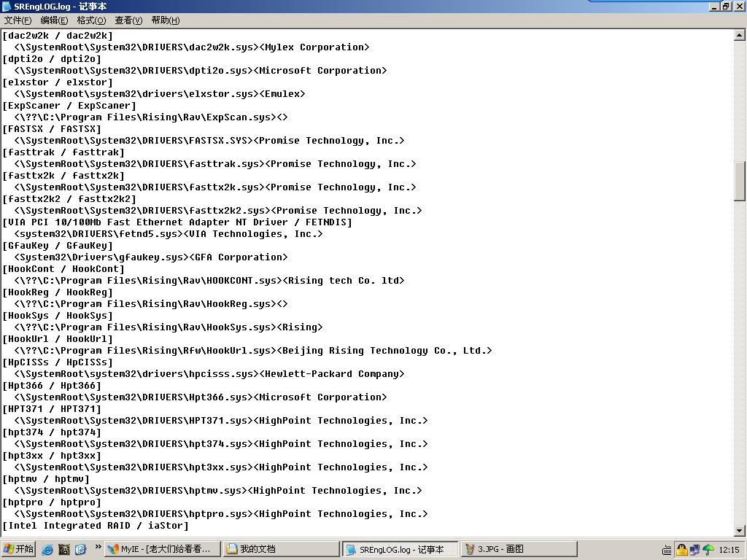
Task: Click the line [HookReg / HookReg]
Action: 58,292
